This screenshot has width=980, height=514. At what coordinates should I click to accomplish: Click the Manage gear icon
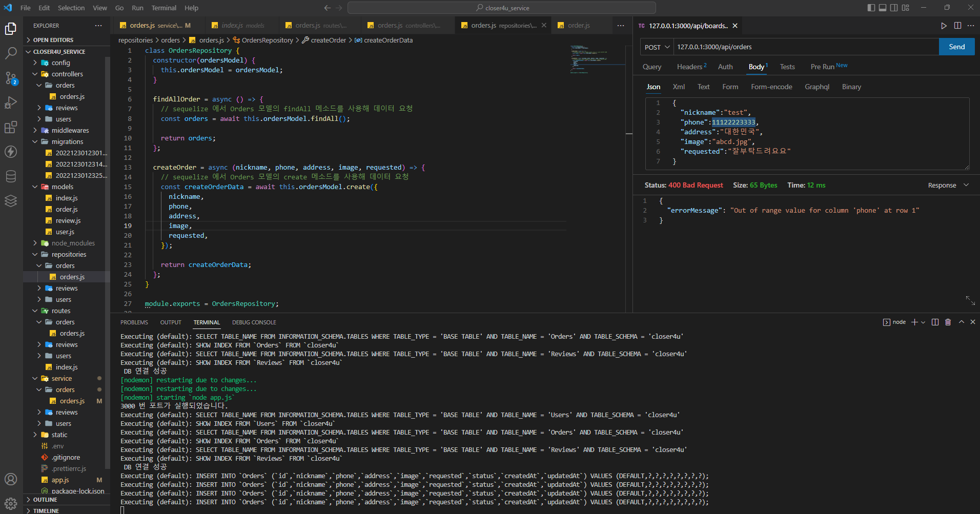coord(11,503)
